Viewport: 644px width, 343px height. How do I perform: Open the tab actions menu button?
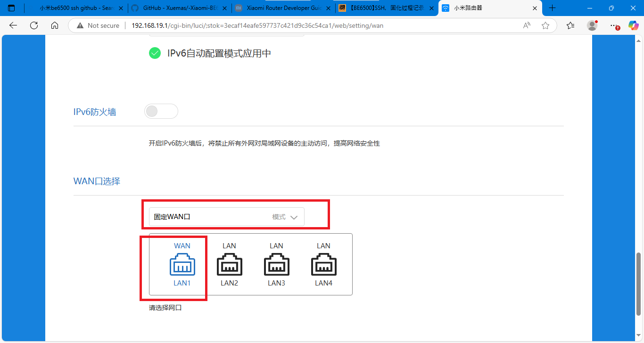pyautogui.click(x=12, y=8)
